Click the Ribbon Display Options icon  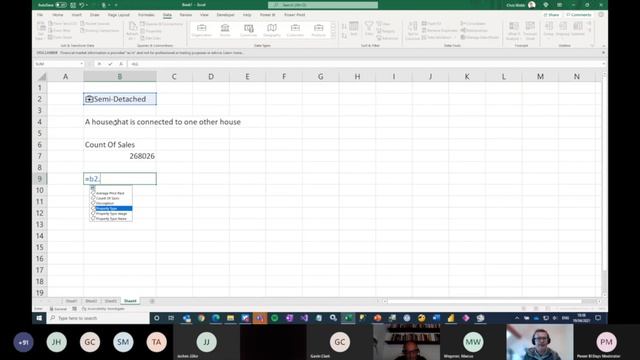coord(560,5)
